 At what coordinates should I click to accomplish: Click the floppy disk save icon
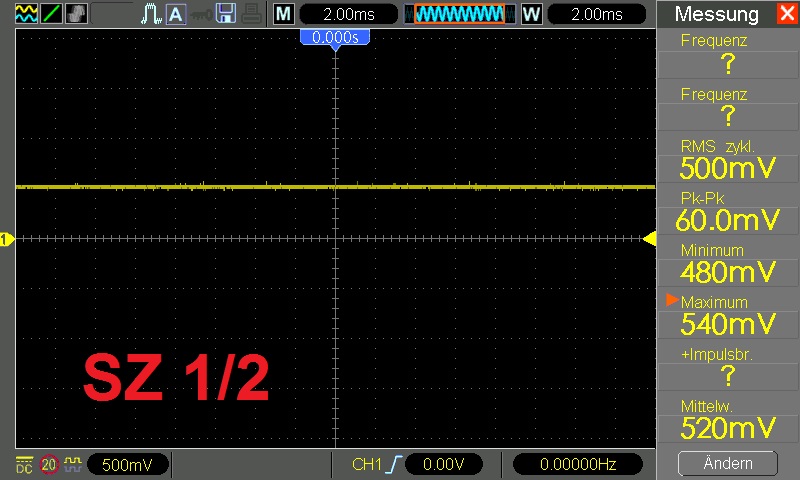tap(226, 14)
